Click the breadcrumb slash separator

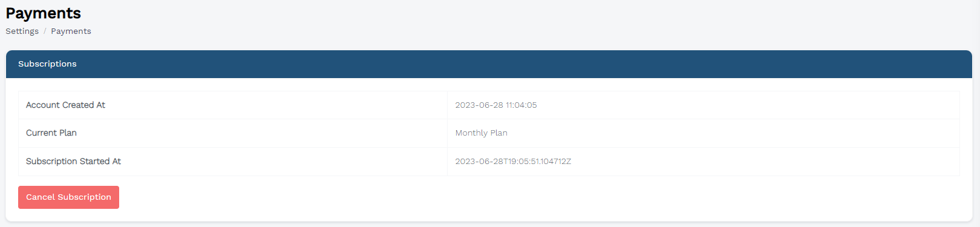45,31
